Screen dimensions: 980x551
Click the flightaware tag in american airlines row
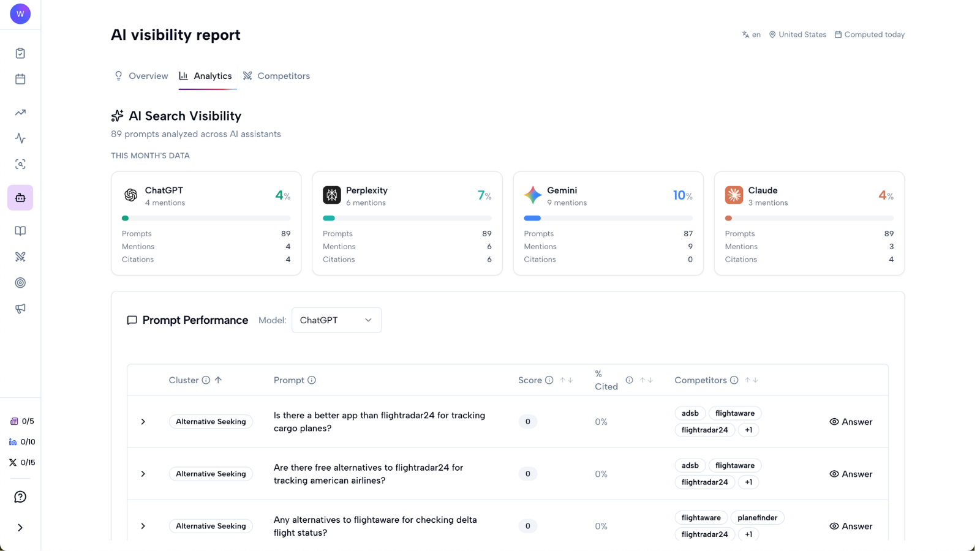coord(735,465)
